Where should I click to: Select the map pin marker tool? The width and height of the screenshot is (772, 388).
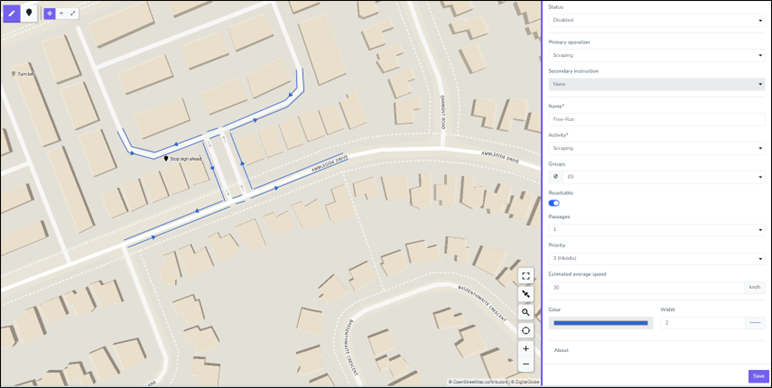pyautogui.click(x=29, y=13)
